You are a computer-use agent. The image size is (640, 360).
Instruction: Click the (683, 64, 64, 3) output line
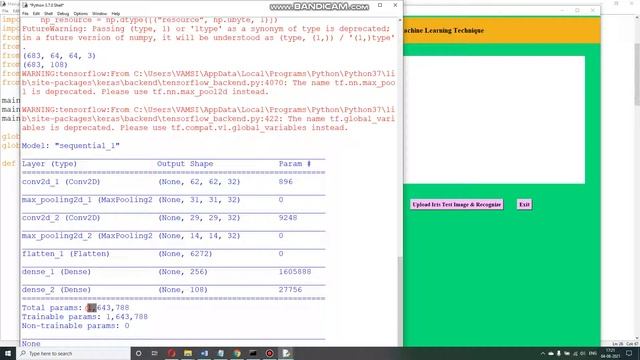click(59, 56)
